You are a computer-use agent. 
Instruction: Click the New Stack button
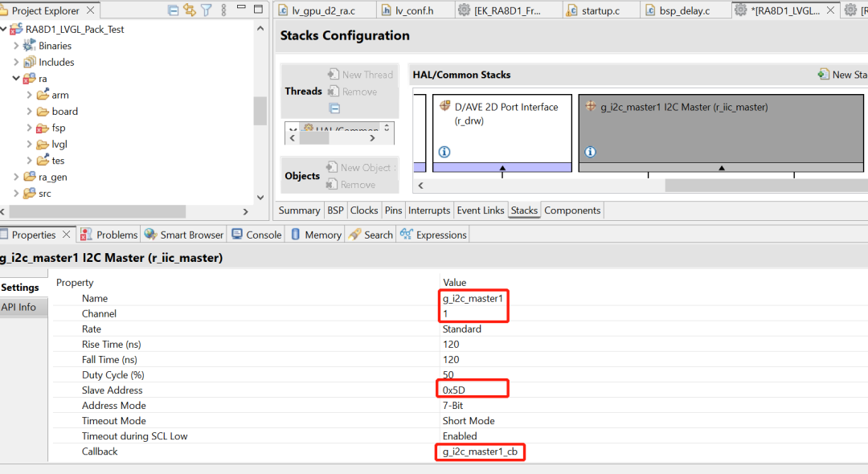[x=842, y=74]
